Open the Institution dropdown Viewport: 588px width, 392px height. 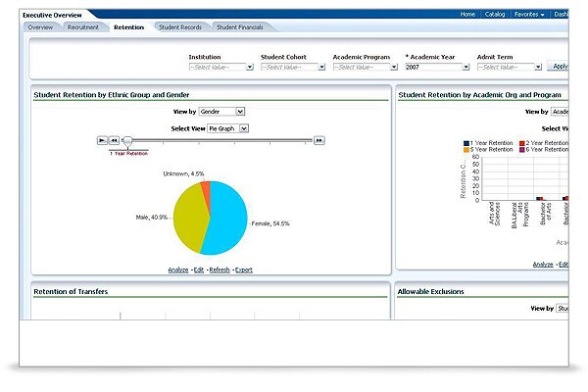click(221, 68)
